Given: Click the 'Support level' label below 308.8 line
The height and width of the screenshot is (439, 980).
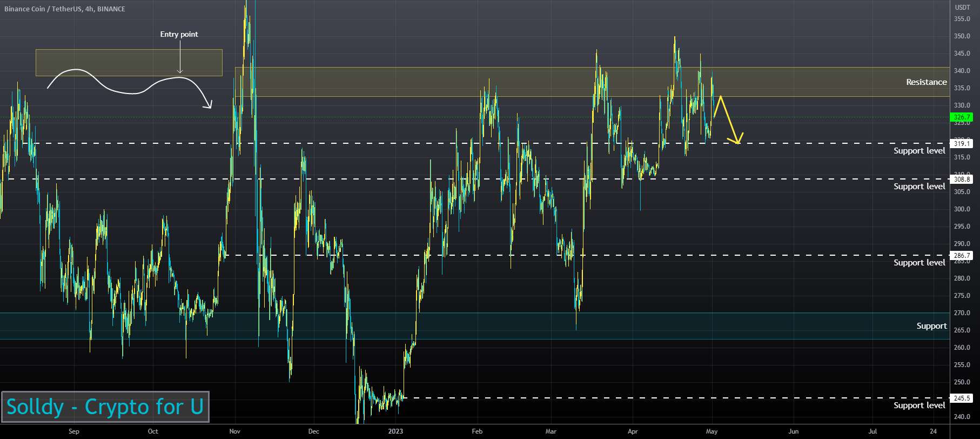Looking at the screenshot, I should pos(919,187).
